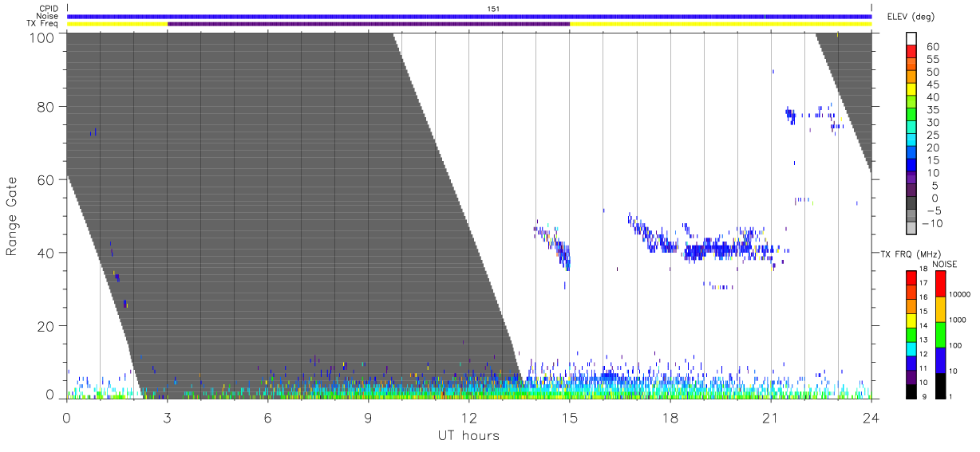Click the blue Noise bar strip
Screen dimensions: 980x452
(x=469, y=16)
